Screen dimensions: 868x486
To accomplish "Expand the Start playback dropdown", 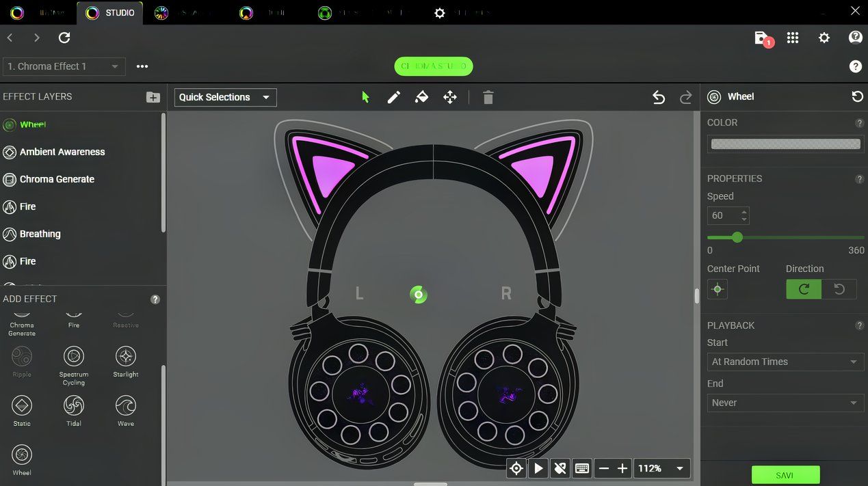I will tap(784, 362).
